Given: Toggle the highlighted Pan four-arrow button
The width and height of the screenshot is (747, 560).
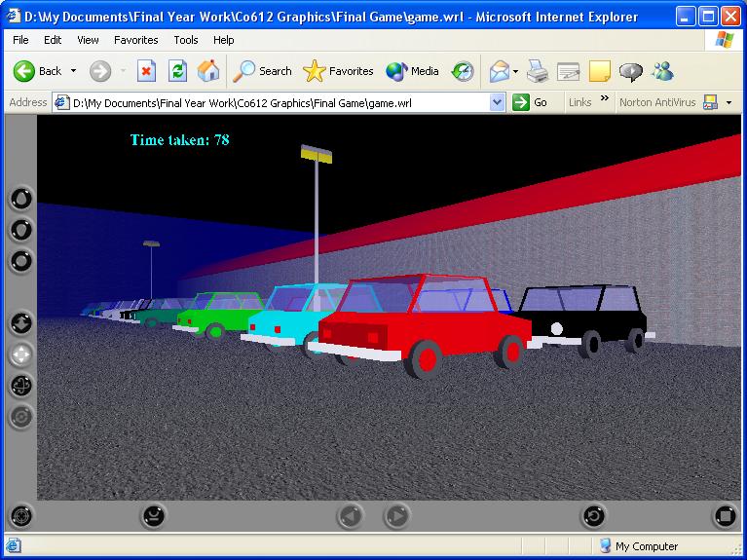Looking at the screenshot, I should click(x=21, y=355).
